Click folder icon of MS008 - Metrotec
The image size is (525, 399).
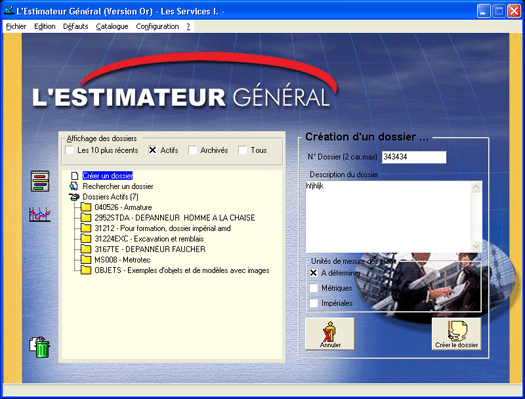coord(86,259)
